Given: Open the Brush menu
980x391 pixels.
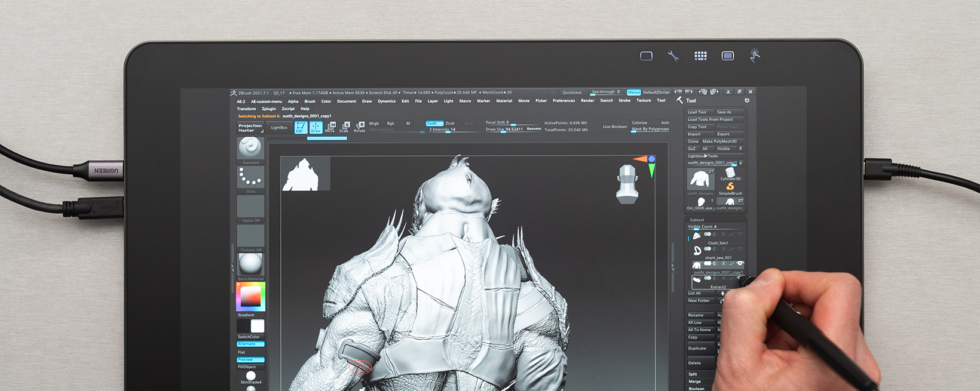Looking at the screenshot, I should point(310,101).
